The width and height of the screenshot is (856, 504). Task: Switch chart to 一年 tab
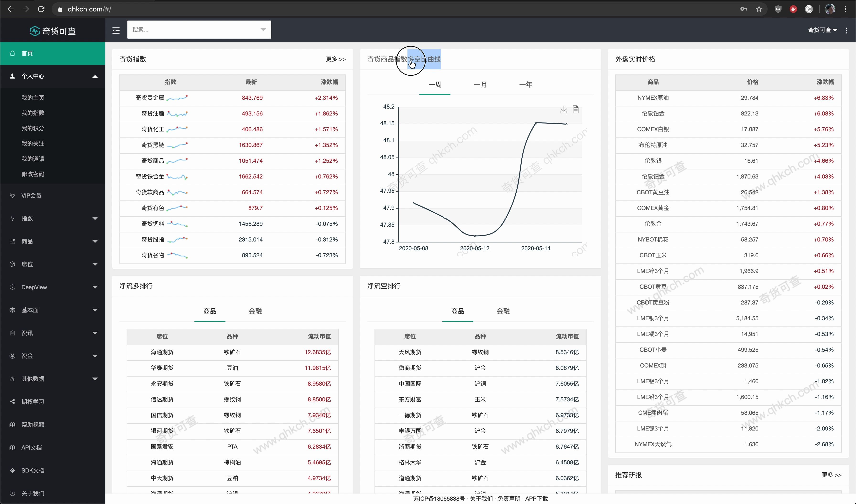click(526, 84)
